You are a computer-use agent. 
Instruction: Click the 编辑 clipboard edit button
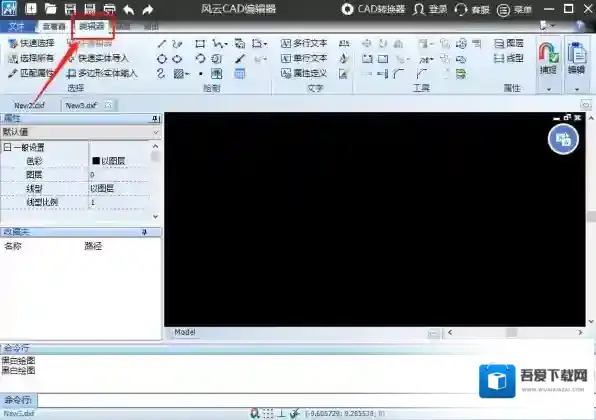pos(576,59)
